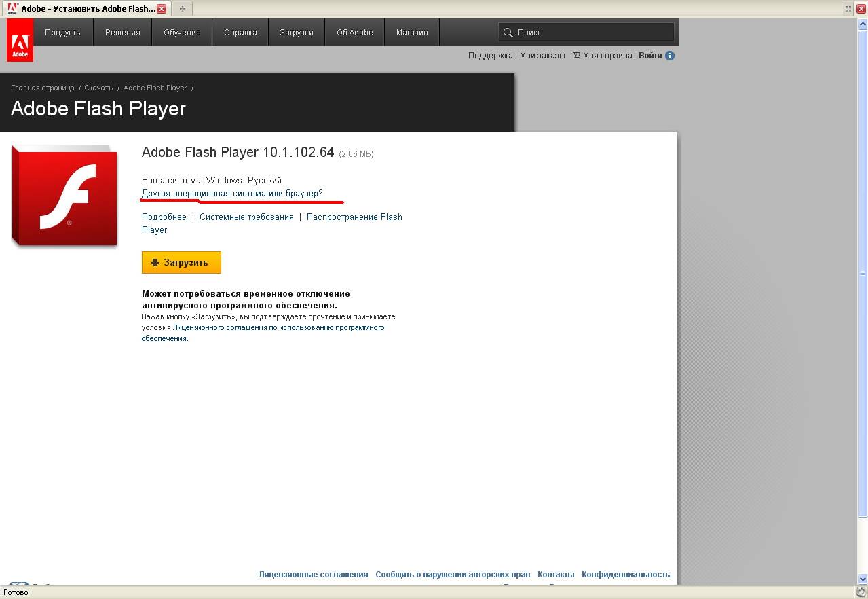This screenshot has height=599, width=868.
Task: Open the Распространение Flash Player link
Action: pos(354,217)
